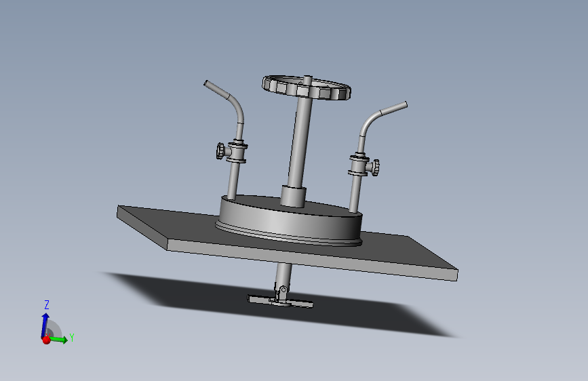Select the T-handle beneath the plate
Screen dimensions: 588x381
coord(280,301)
